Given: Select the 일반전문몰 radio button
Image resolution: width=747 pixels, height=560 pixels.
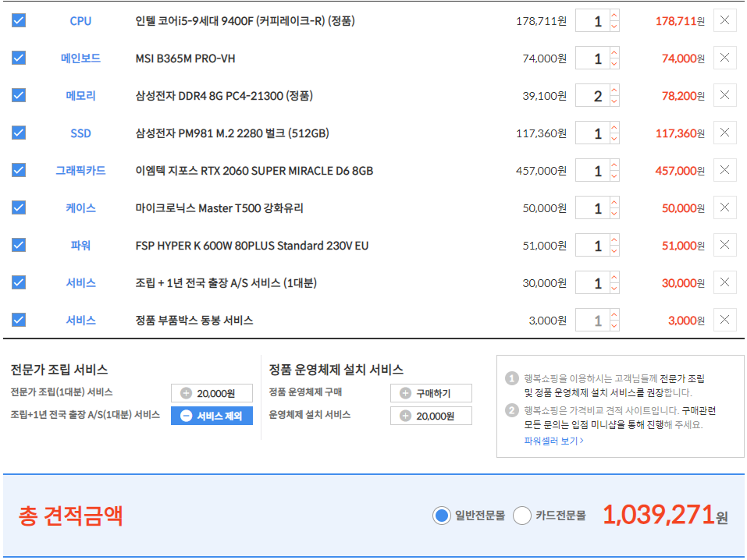Looking at the screenshot, I should tap(442, 516).
